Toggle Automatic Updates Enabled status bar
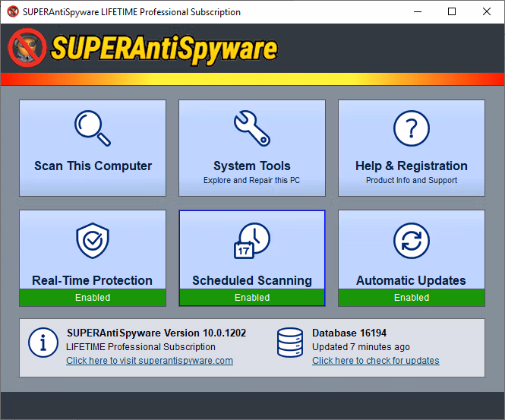This screenshot has width=505, height=420. [x=412, y=297]
